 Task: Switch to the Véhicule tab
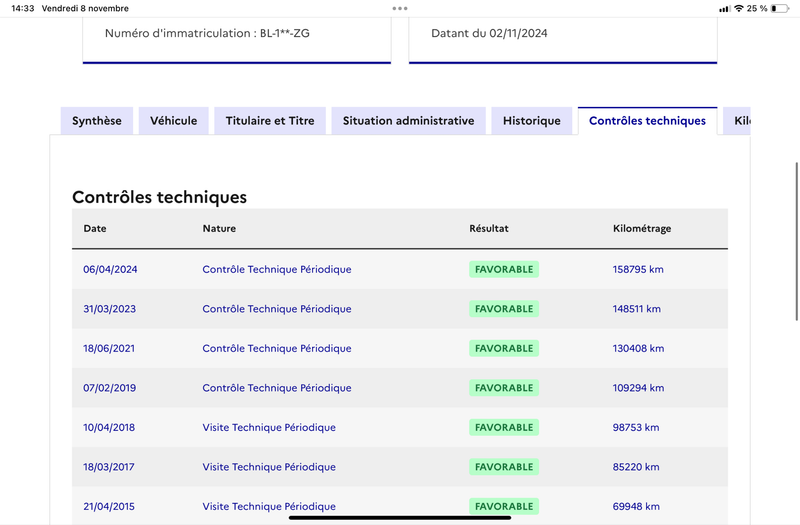pos(173,121)
